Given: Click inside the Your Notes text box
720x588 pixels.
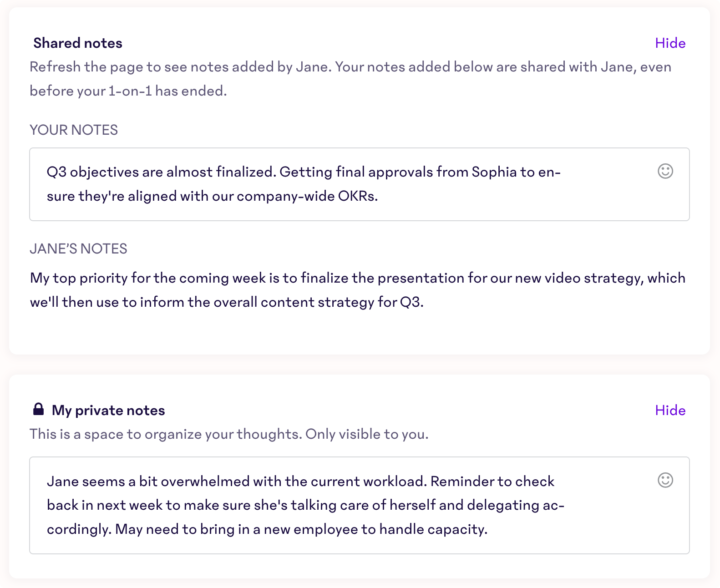Looking at the screenshot, I should tap(359, 184).
